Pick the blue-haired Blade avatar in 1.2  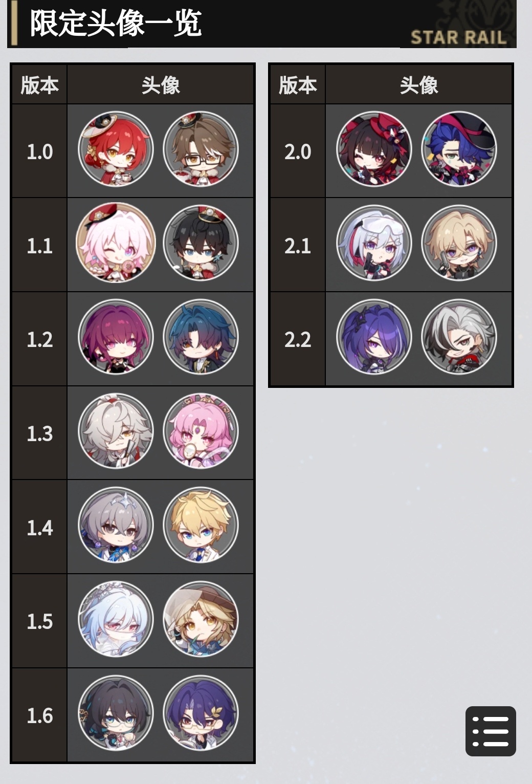click(201, 338)
